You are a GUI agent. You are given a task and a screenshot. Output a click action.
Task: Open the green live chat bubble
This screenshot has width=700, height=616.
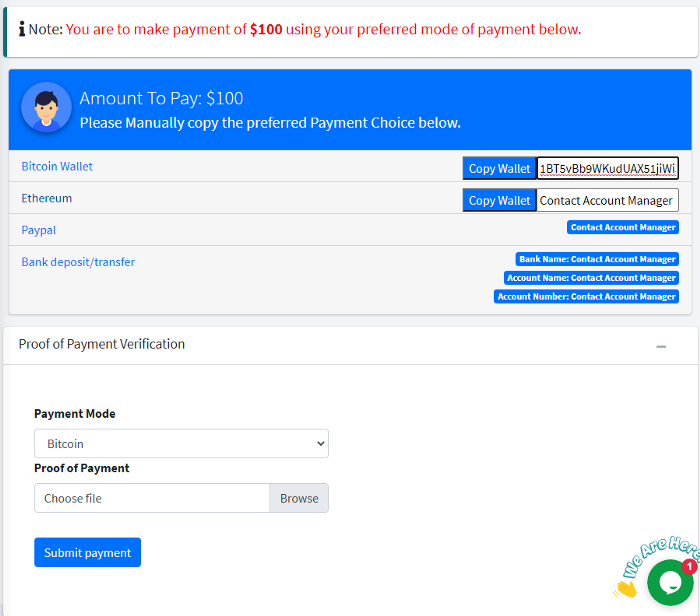pos(670,582)
